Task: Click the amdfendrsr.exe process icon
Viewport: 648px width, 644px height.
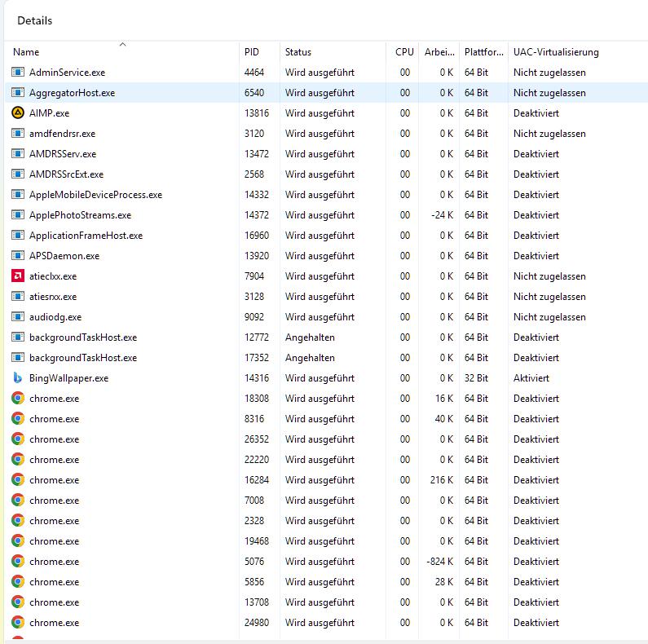Action: (18, 134)
